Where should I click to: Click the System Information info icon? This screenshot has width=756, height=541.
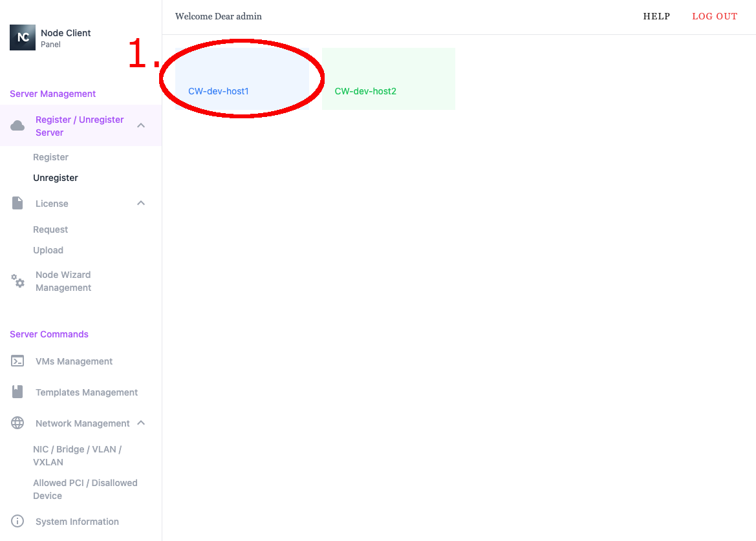coord(17,522)
